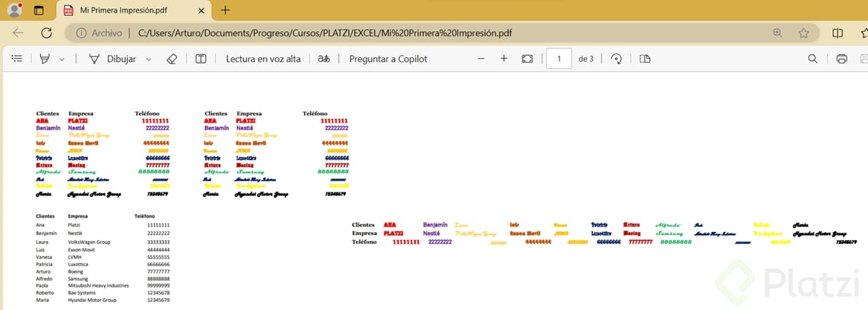Viewport: 868px width, 310px height.
Task: Open the address bar zoom control
Action: click(778, 33)
